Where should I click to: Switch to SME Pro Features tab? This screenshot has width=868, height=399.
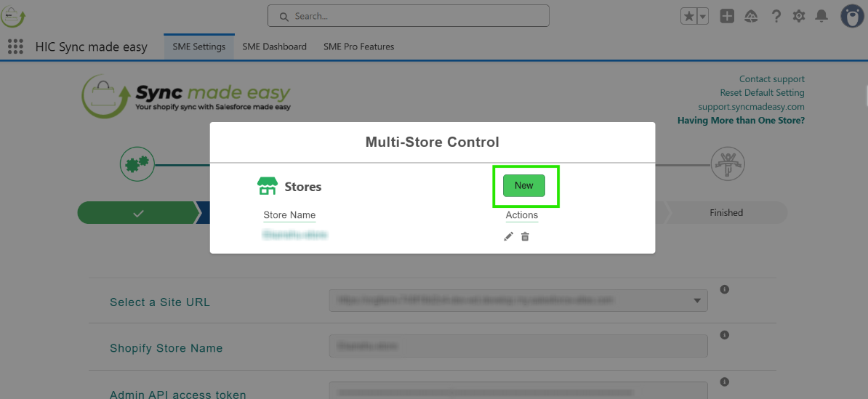point(358,47)
